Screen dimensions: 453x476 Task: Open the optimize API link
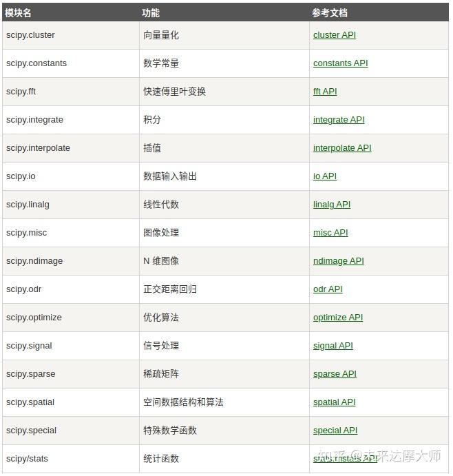pos(337,318)
